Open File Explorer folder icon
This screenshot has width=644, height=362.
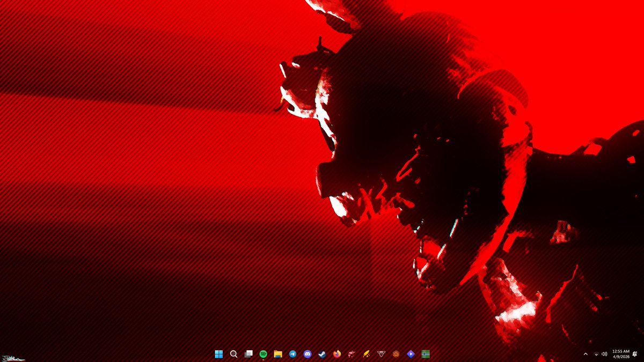coord(278,354)
